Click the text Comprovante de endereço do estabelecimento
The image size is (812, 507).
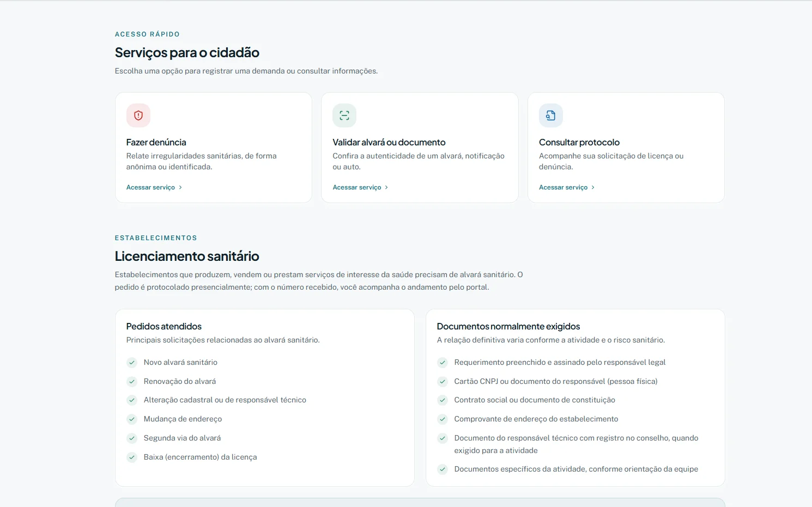[536, 419]
